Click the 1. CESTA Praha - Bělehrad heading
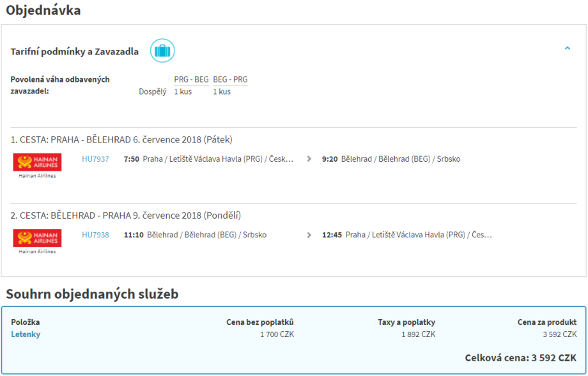The image size is (588, 376). point(121,140)
